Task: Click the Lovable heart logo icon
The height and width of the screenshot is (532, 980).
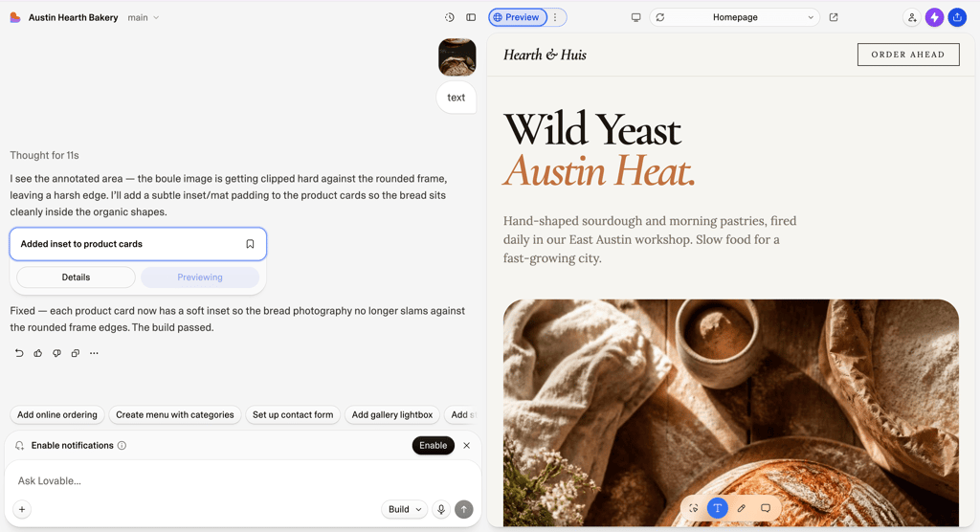Action: [15, 17]
